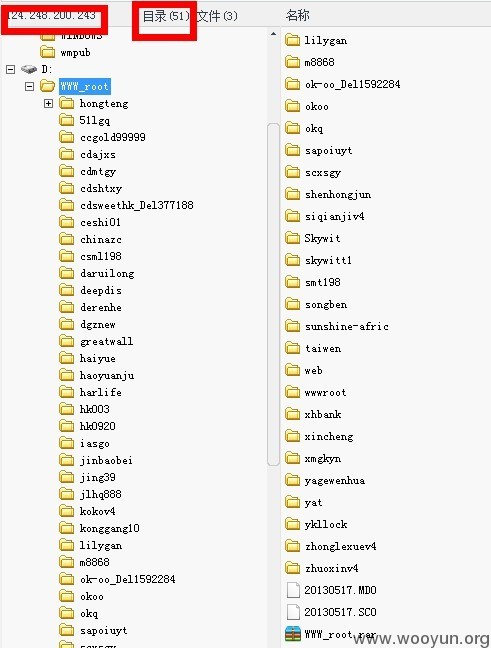Select shenhongjun in the name list
This screenshot has width=491, height=648.
tap(338, 194)
